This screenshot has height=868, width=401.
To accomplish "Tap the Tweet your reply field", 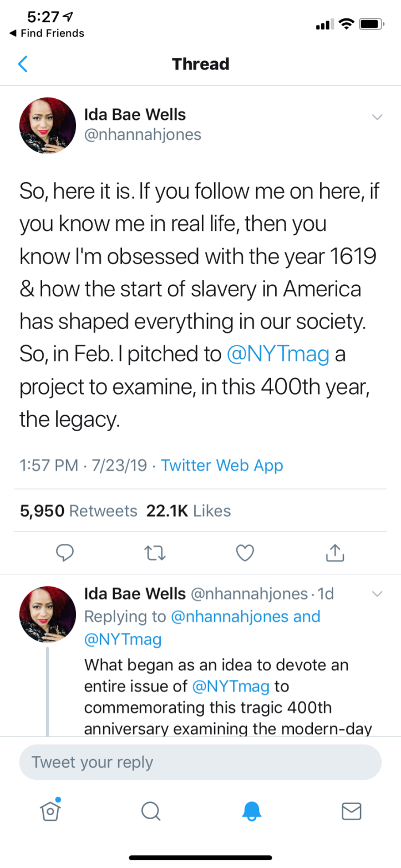I will (200, 762).
